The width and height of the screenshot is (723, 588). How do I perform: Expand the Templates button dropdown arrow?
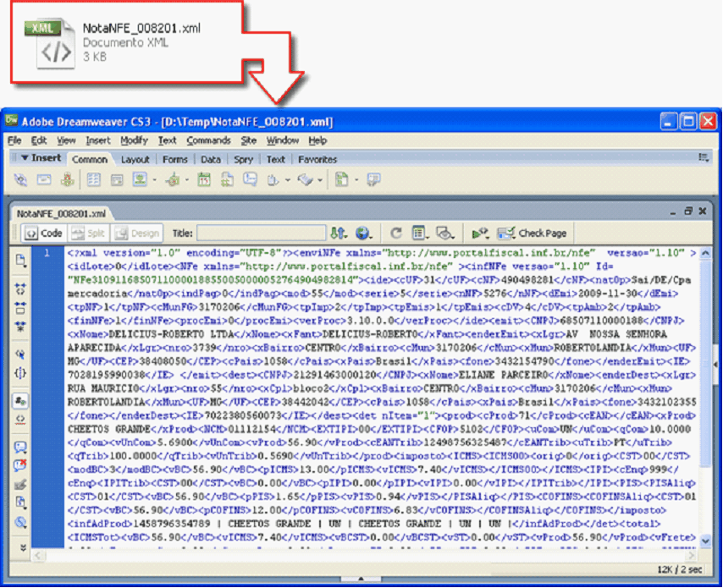pos(356,179)
